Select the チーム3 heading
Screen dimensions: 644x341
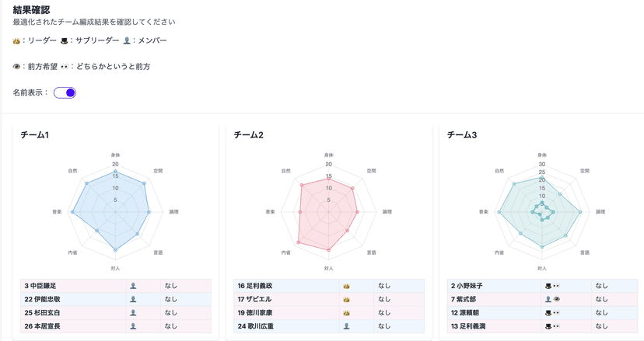(461, 135)
